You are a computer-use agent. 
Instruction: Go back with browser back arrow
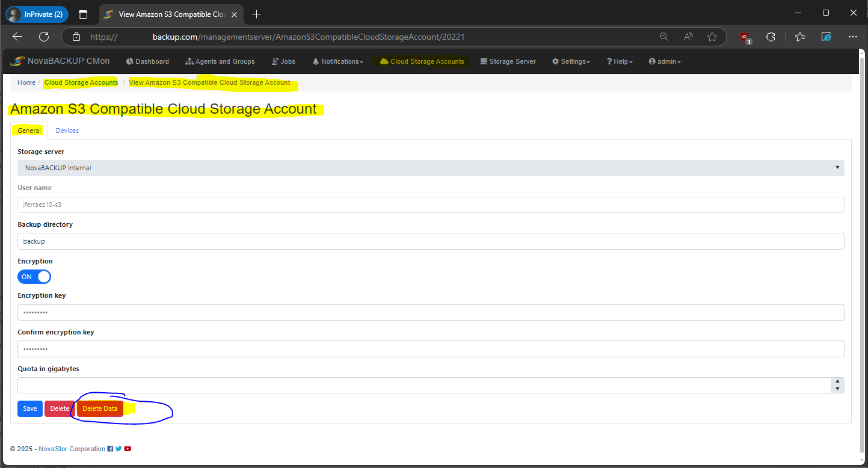[x=17, y=37]
